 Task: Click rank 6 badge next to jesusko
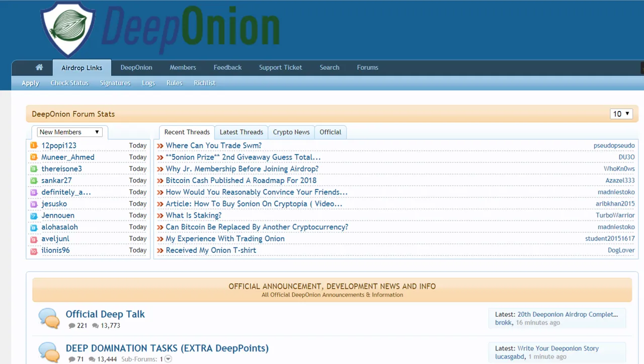point(34,204)
